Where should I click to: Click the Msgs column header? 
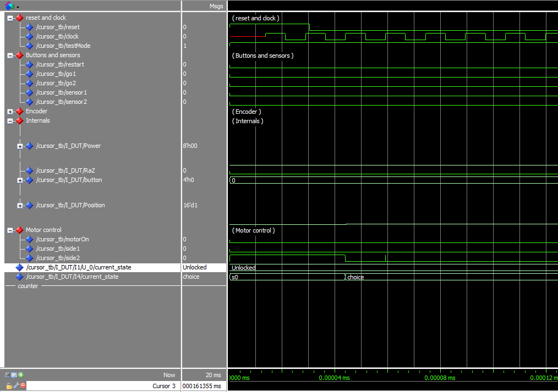point(216,5)
